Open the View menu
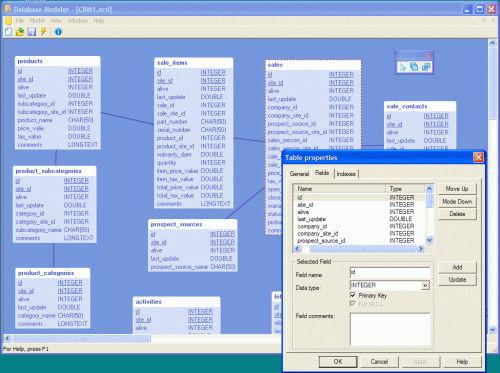 (56, 21)
